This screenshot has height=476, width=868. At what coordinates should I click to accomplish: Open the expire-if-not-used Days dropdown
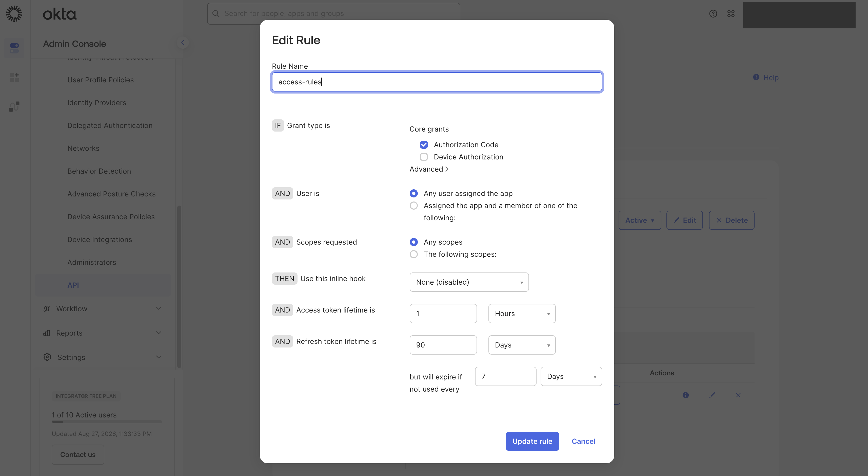(571, 376)
